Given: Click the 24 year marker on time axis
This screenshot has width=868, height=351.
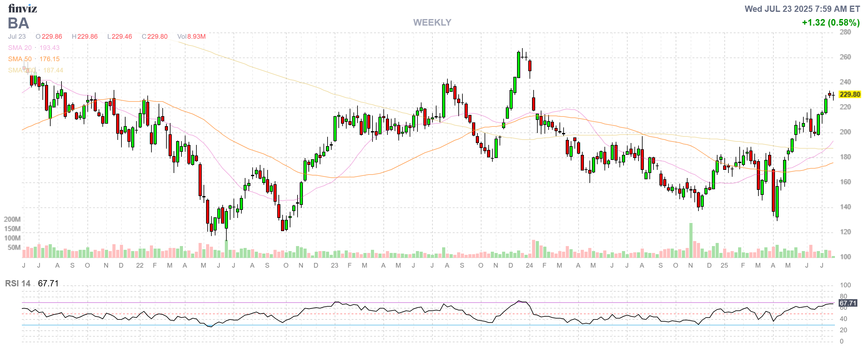Looking at the screenshot, I should coord(529,265).
